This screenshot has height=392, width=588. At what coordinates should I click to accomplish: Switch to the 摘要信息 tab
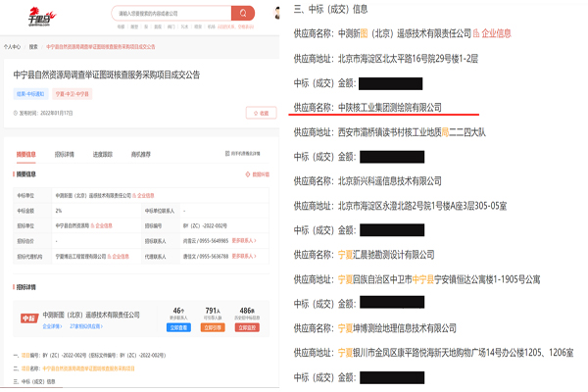pos(26,154)
